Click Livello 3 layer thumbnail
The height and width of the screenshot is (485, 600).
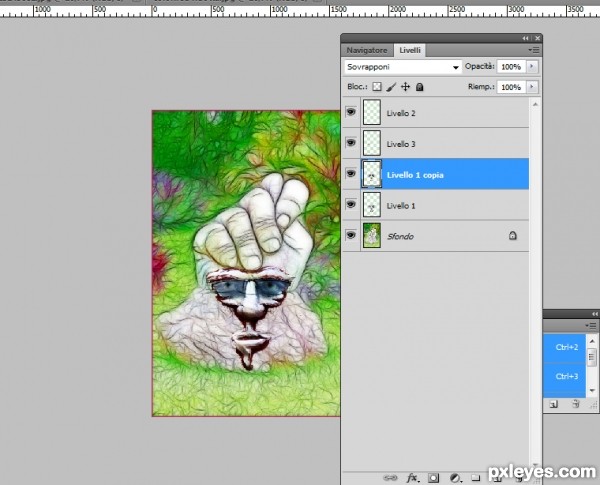[372, 143]
